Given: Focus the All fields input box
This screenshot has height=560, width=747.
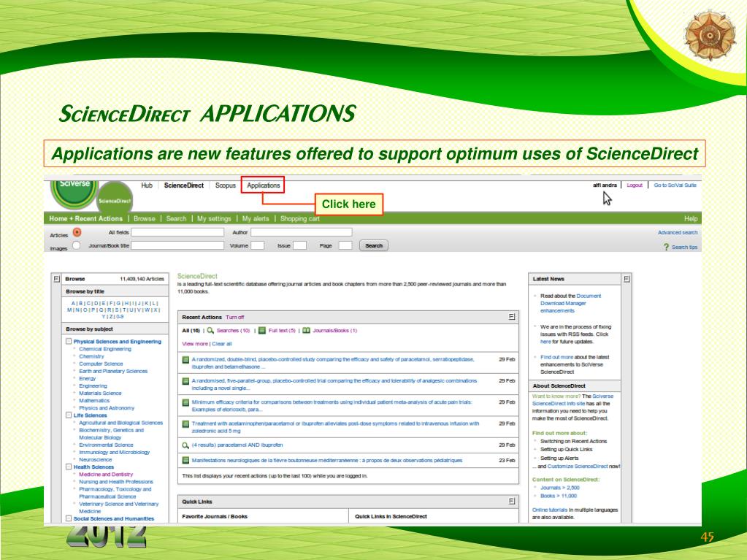Looking at the screenshot, I should tap(177, 232).
